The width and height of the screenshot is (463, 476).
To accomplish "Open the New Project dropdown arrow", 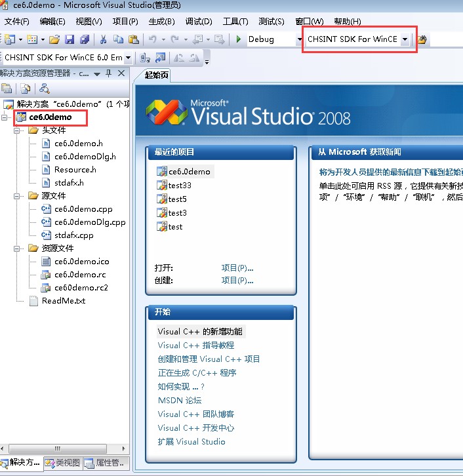I will pos(20,39).
